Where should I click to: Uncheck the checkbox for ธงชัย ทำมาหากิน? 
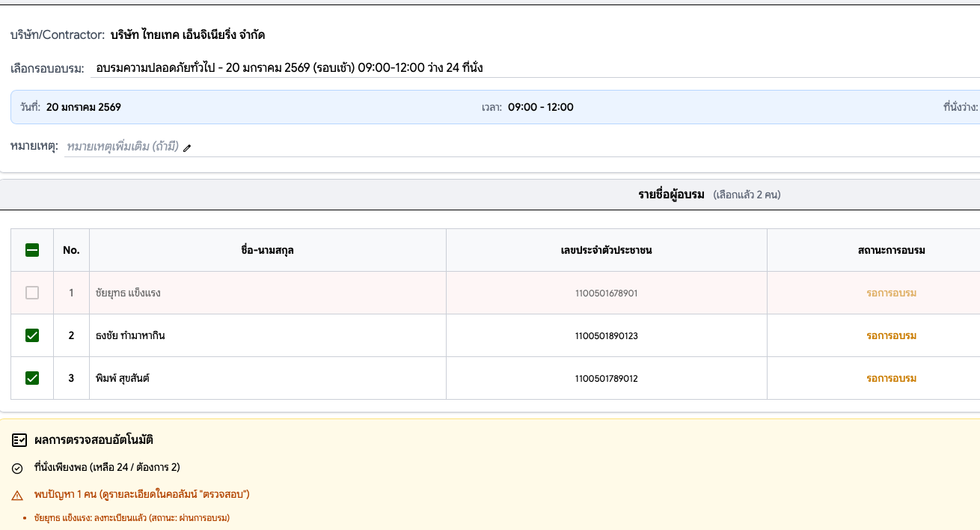pyautogui.click(x=32, y=335)
